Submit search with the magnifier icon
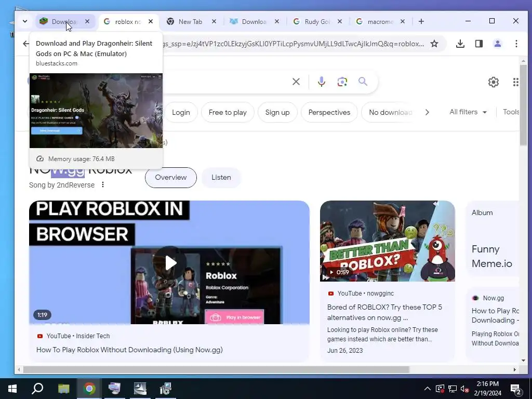The image size is (532, 399). pos(363,82)
